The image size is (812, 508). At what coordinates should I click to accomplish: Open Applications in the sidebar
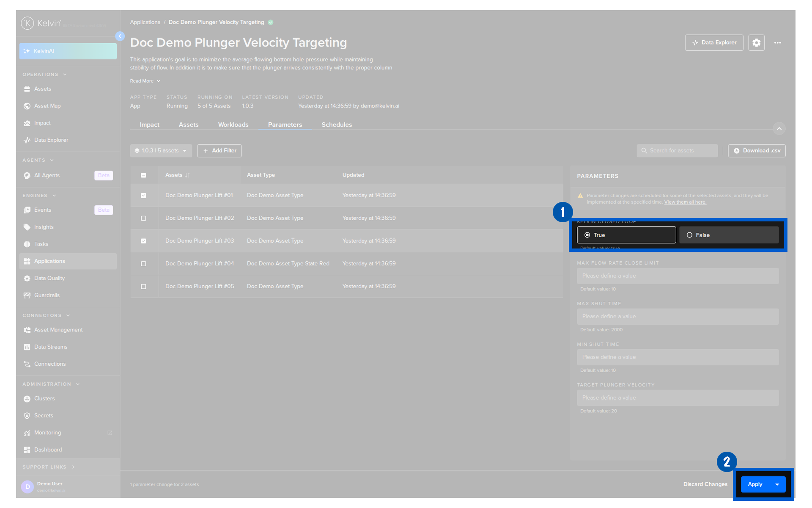coord(68,261)
